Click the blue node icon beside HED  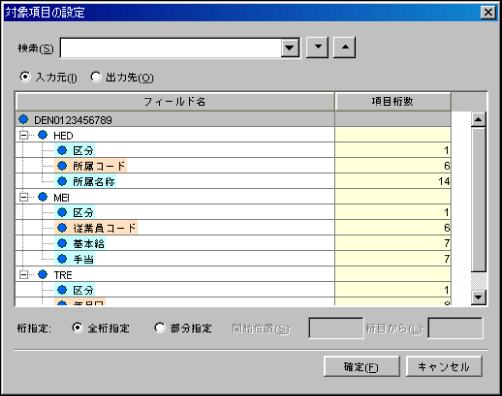click(43, 135)
